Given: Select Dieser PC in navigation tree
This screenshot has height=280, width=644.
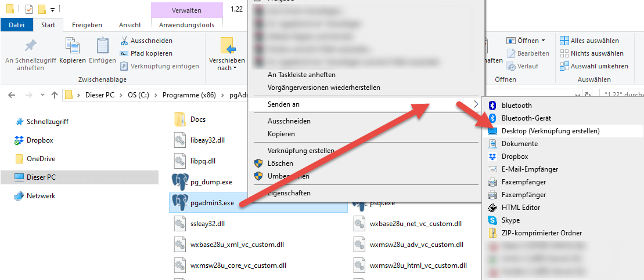Looking at the screenshot, I should click(41, 177).
